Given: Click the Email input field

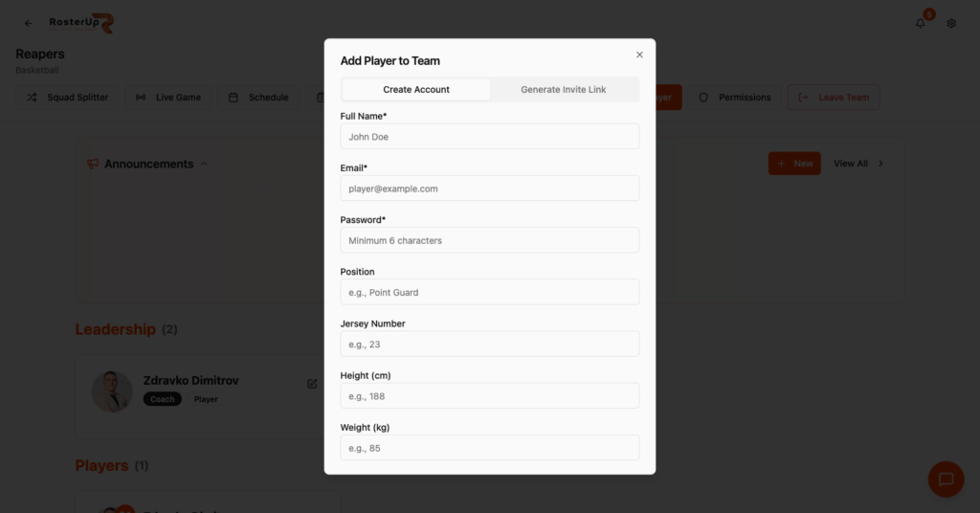Looking at the screenshot, I should point(489,189).
